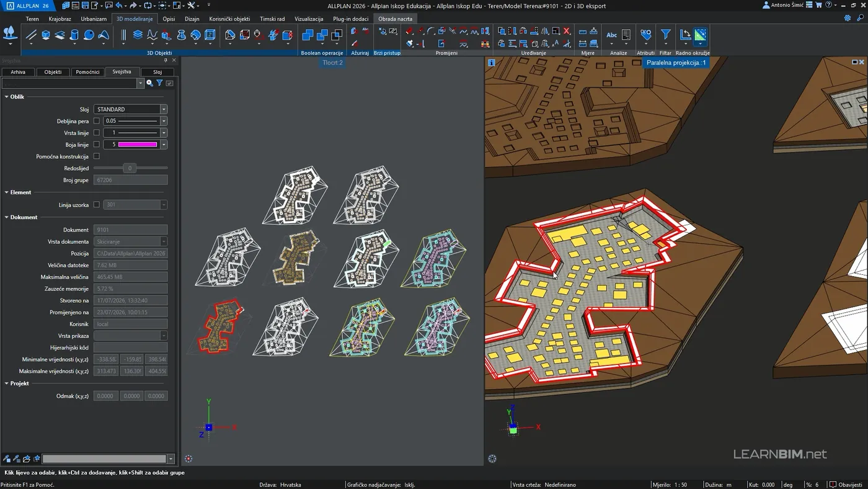This screenshot has height=489, width=868.
Task: Click the magenta Boja linije color swatch
Action: pyautogui.click(x=137, y=145)
